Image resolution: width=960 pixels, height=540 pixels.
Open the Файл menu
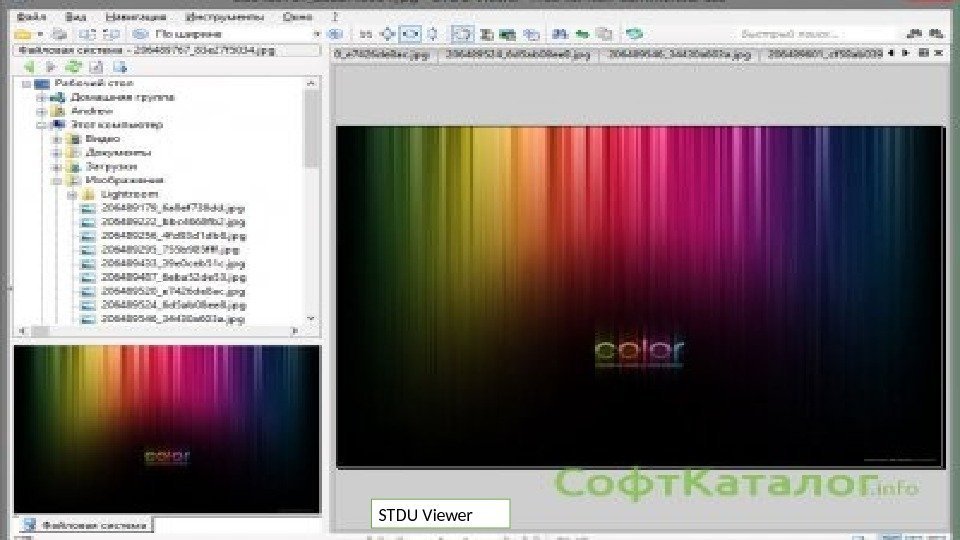click(x=32, y=17)
